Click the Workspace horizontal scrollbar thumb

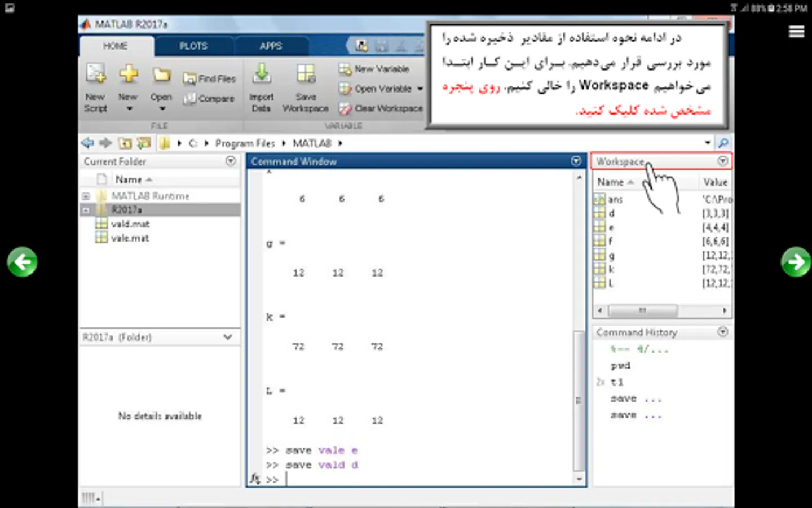click(643, 310)
